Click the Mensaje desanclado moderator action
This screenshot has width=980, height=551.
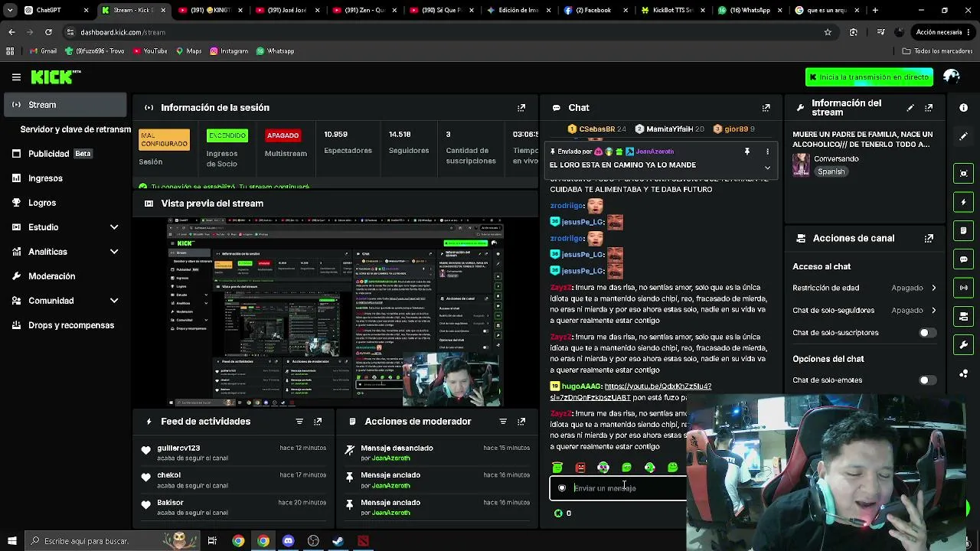[x=436, y=453]
